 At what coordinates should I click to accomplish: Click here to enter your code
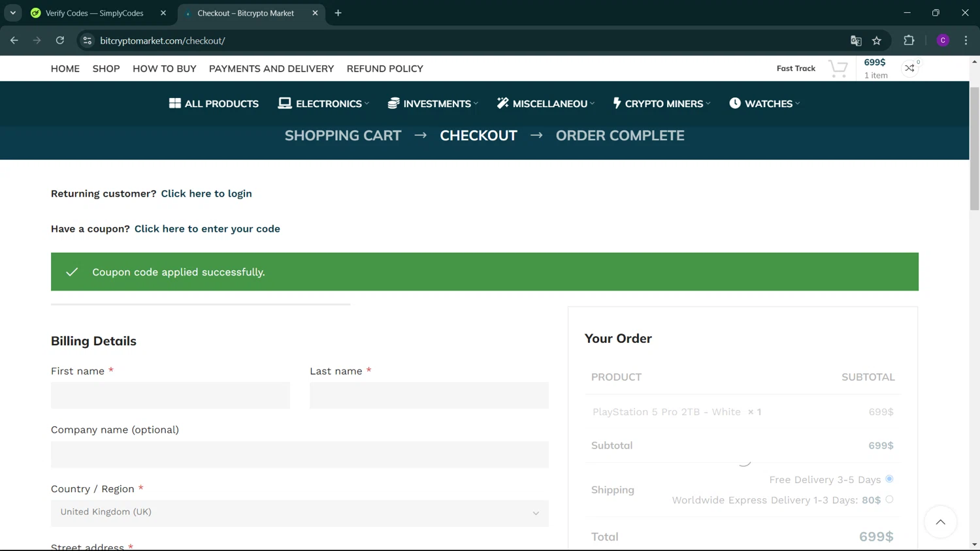click(207, 229)
